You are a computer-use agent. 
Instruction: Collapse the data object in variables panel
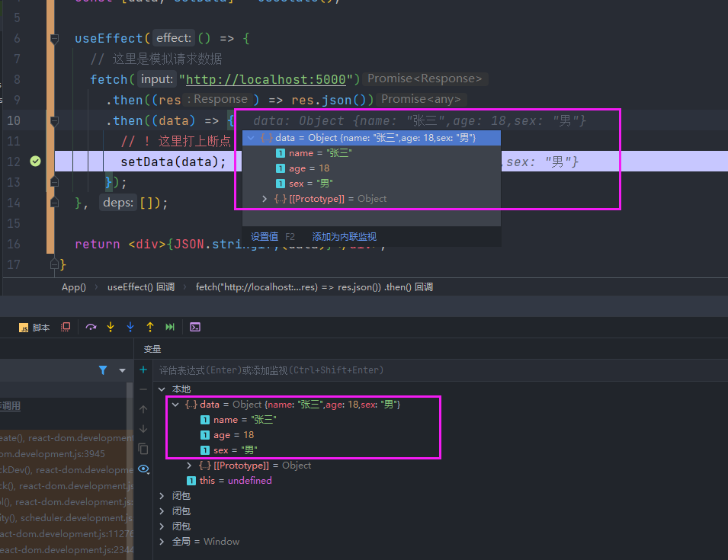pyautogui.click(x=176, y=405)
